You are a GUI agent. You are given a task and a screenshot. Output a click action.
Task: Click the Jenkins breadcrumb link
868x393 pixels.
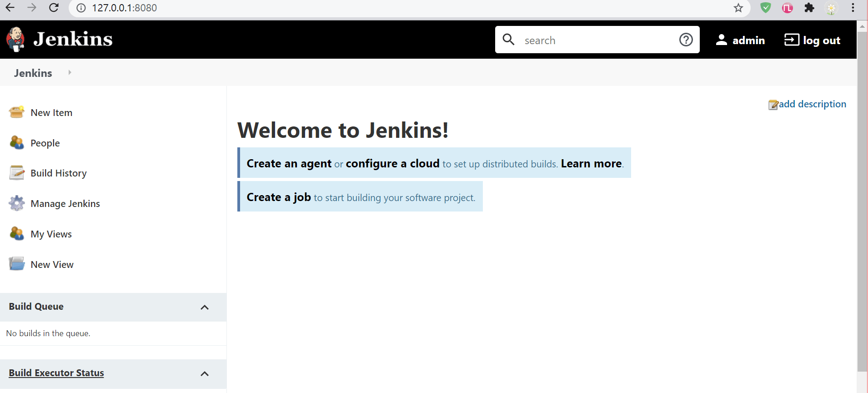click(33, 73)
